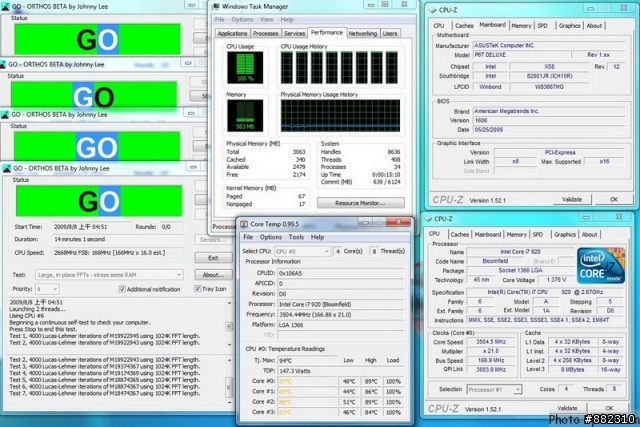640x427 pixels.
Task: Expand the Test type dropdown in ORTHOS
Action: click(x=109, y=275)
